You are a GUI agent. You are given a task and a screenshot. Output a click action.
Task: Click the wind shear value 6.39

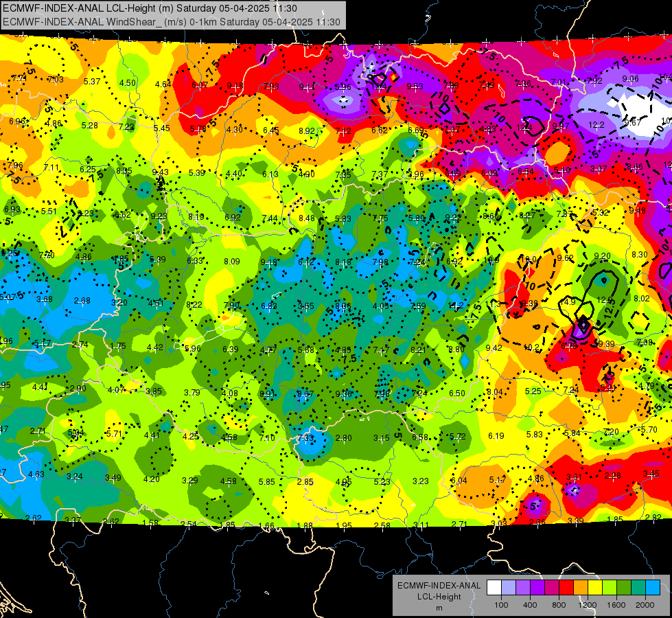tap(231, 349)
